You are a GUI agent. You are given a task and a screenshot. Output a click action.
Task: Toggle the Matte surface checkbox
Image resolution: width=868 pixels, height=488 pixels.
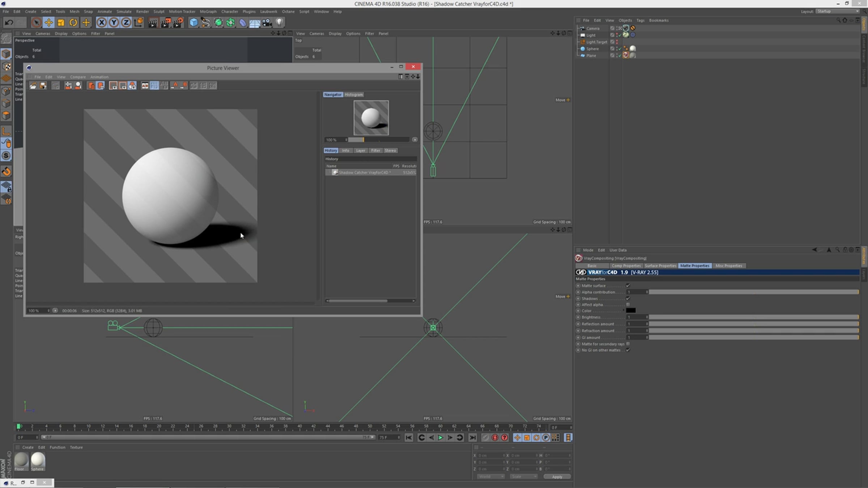coord(628,286)
